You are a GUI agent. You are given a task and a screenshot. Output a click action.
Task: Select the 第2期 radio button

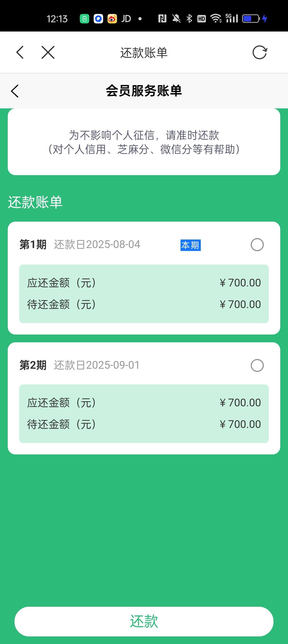point(257,365)
